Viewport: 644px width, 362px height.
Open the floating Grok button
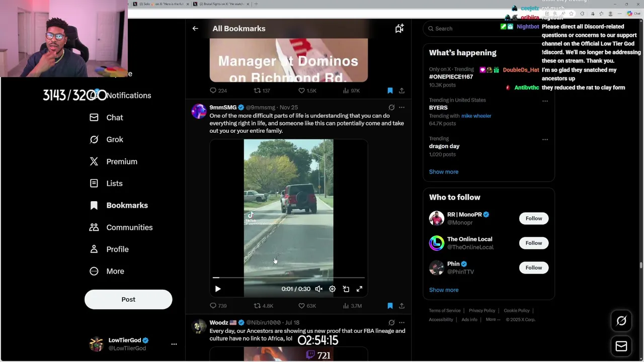coord(621,321)
